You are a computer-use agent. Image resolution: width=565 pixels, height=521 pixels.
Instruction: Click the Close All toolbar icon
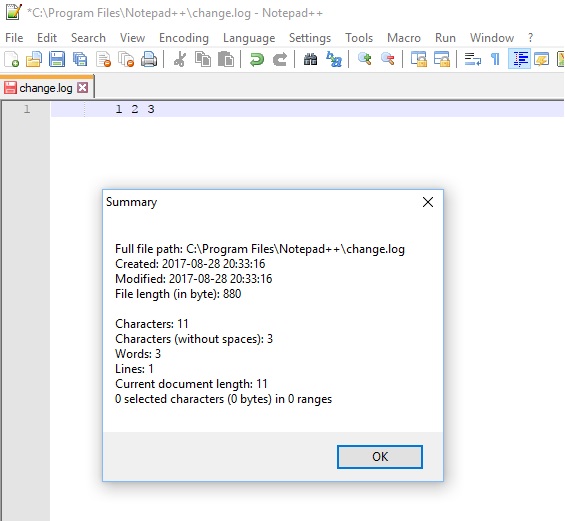(x=126, y=59)
